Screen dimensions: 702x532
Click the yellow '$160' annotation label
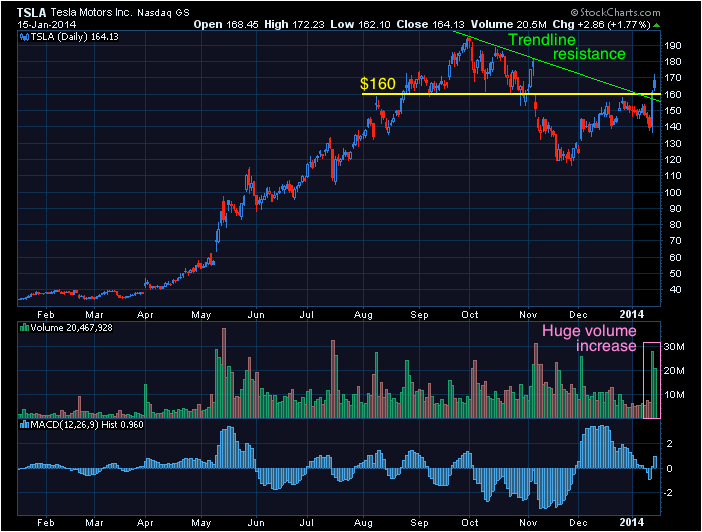click(378, 84)
